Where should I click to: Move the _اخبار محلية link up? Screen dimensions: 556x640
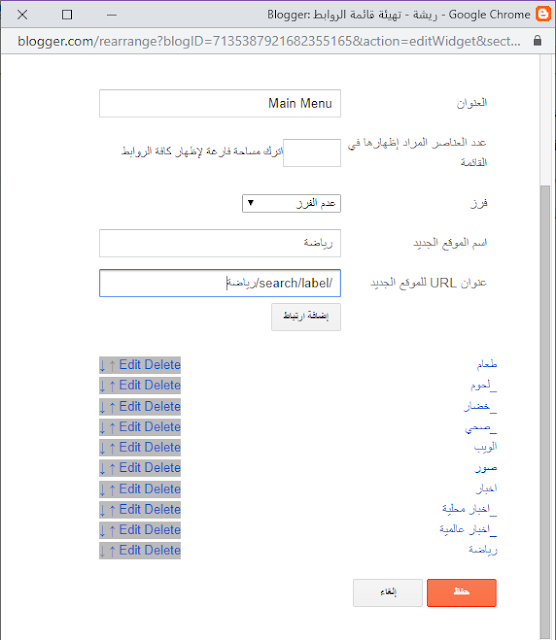tap(112, 510)
